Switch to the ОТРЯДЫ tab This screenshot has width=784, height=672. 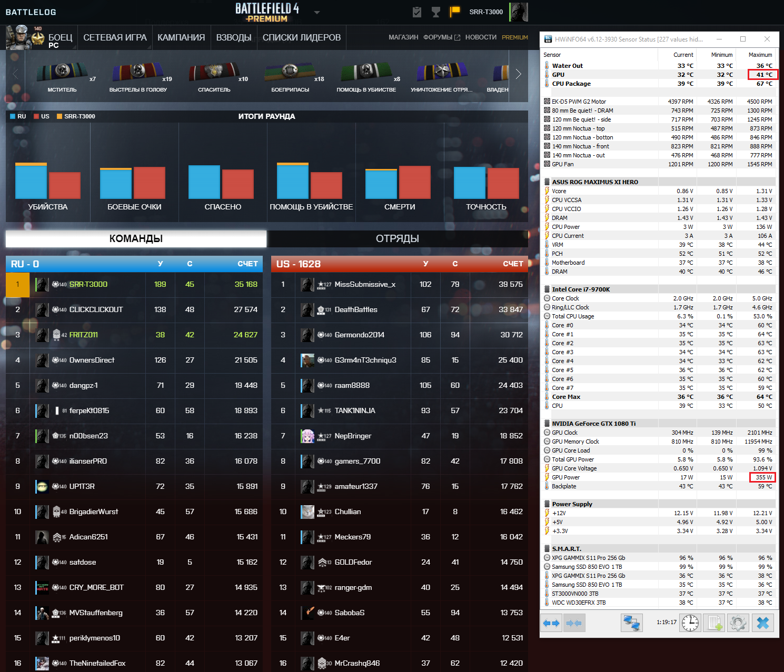(x=398, y=238)
